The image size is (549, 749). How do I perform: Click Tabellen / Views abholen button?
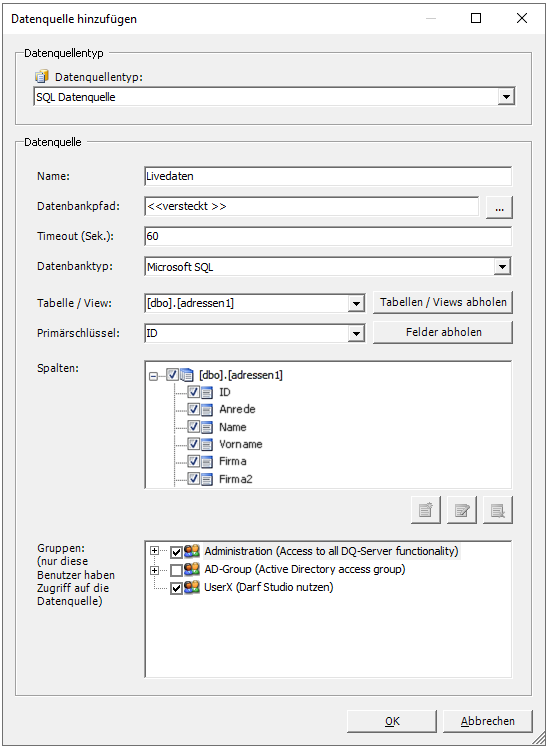443,302
